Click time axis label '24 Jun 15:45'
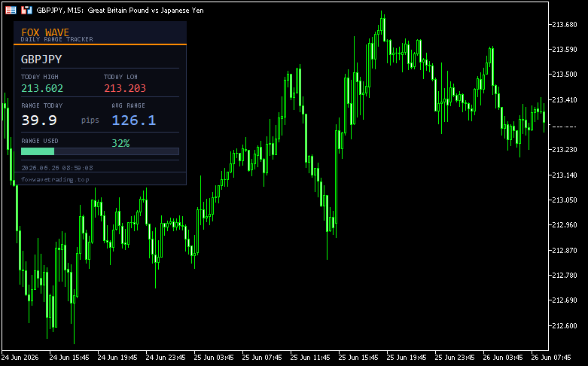 click(x=69, y=358)
